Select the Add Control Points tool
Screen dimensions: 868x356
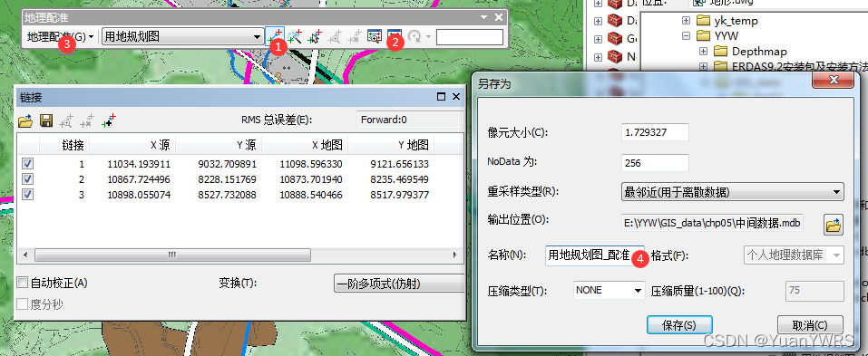point(274,36)
